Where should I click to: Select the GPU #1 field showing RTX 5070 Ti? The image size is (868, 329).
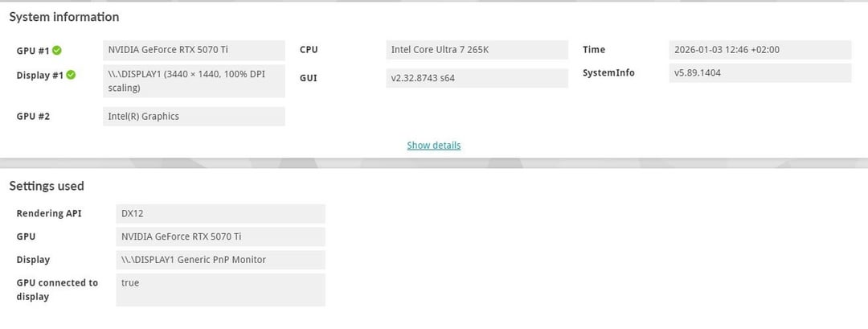[x=194, y=50]
